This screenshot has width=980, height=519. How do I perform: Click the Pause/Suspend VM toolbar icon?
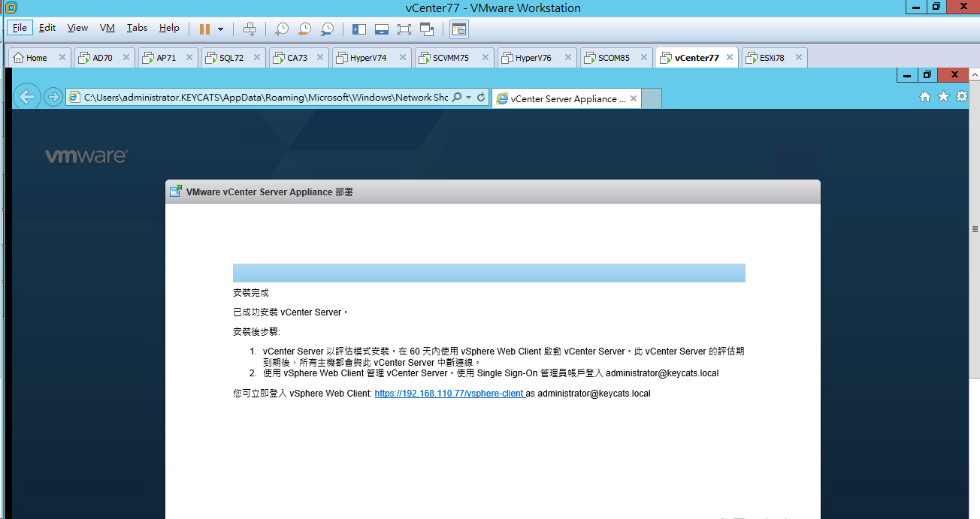[x=204, y=29]
